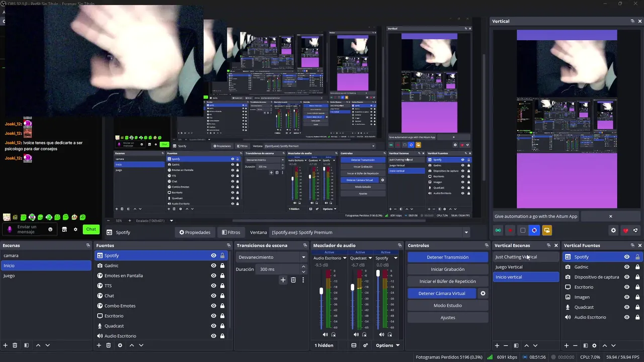Unlock the Chat source lock
Screen dimensions: 644x362
222,296
